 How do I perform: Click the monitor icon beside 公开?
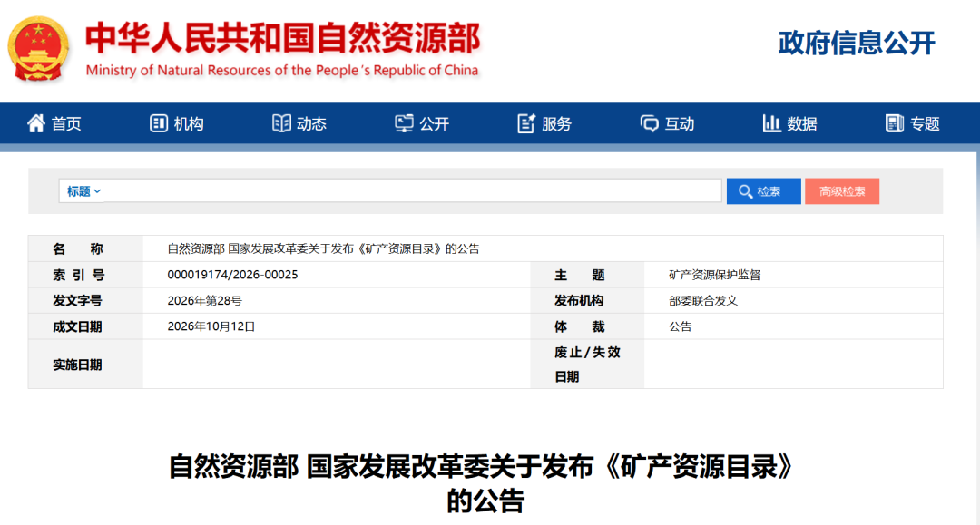coord(404,123)
